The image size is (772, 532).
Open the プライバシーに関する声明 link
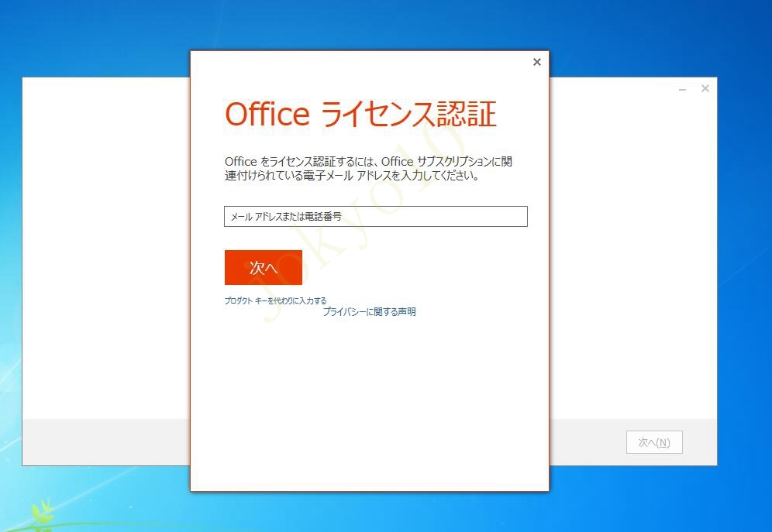coord(369,312)
